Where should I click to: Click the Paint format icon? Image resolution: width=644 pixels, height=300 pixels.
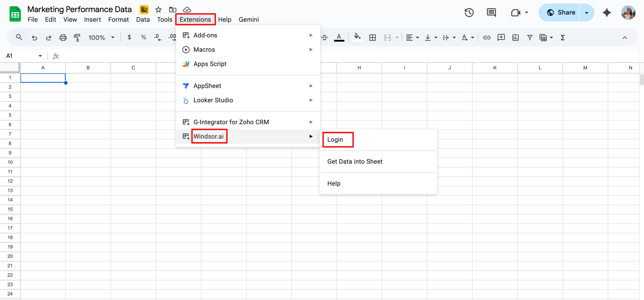77,37
